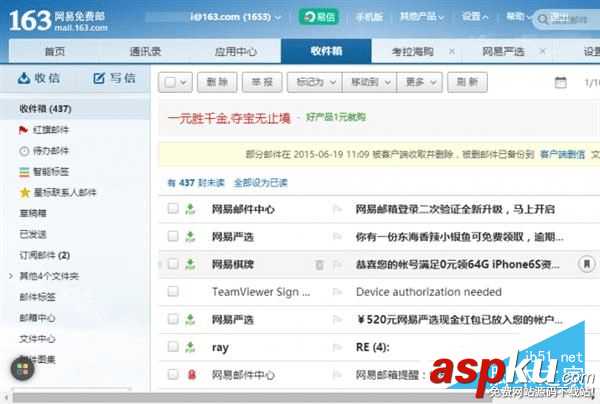Open the clock icon for 待办邮件

pyautogui.click(x=24, y=151)
